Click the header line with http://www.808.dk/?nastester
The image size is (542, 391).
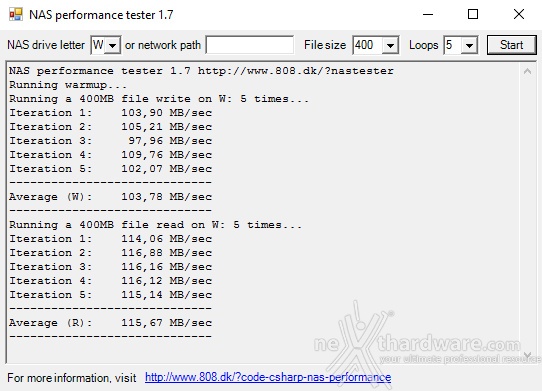(x=201, y=71)
